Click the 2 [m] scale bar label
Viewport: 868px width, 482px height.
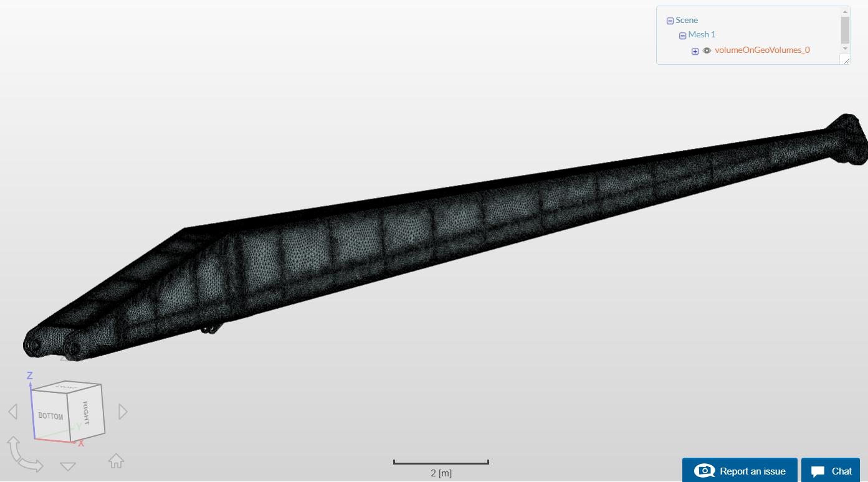click(441, 473)
